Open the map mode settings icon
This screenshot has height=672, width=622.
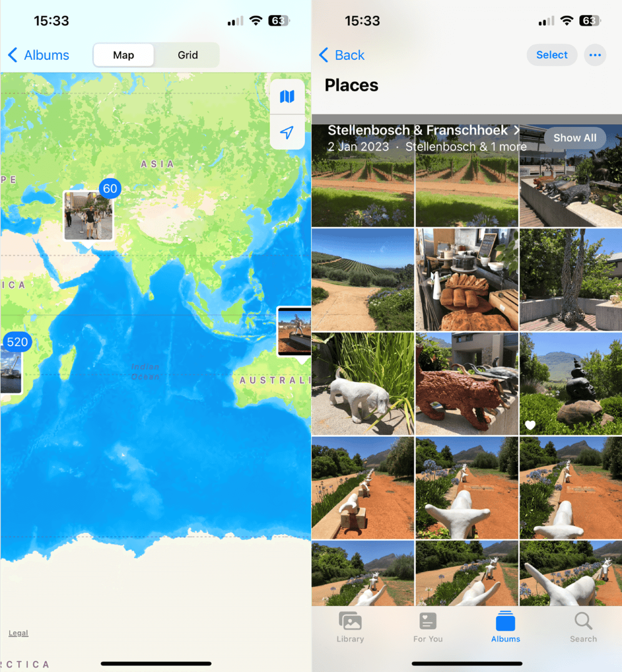287,96
